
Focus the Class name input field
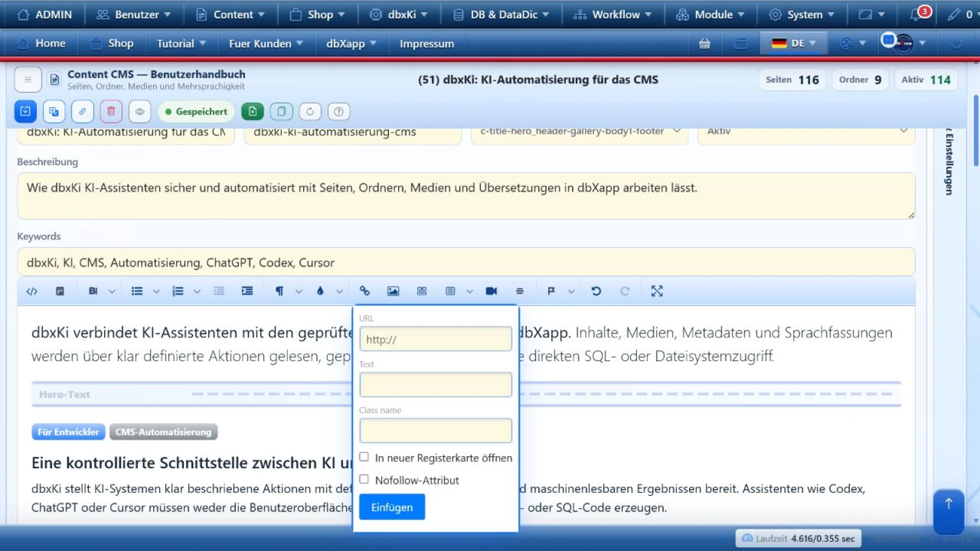[x=435, y=431]
